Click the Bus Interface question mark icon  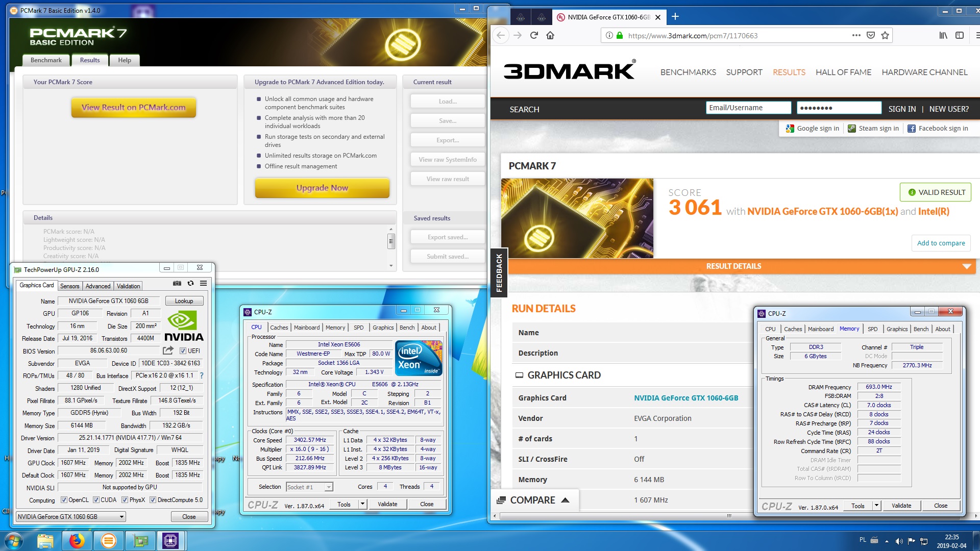[x=202, y=375]
